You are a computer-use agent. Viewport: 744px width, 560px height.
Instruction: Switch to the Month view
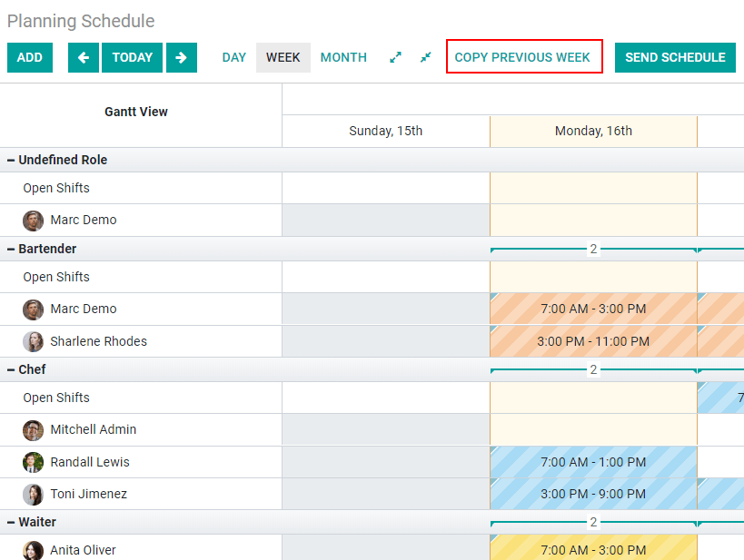(343, 57)
